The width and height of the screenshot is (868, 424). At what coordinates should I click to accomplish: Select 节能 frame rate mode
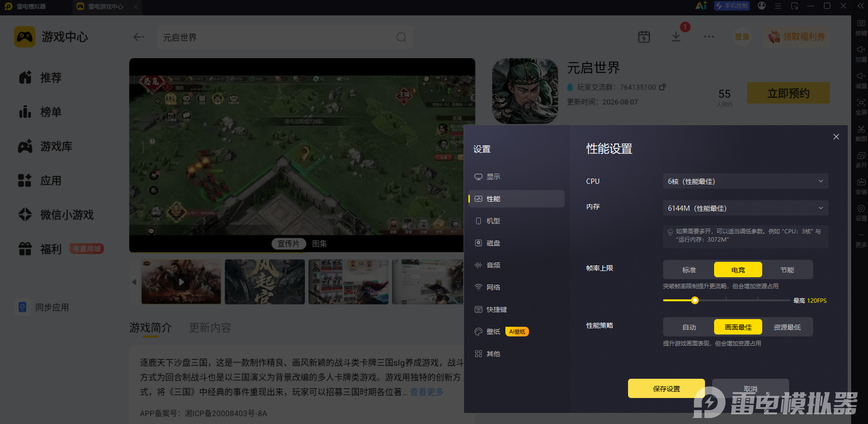(x=787, y=270)
